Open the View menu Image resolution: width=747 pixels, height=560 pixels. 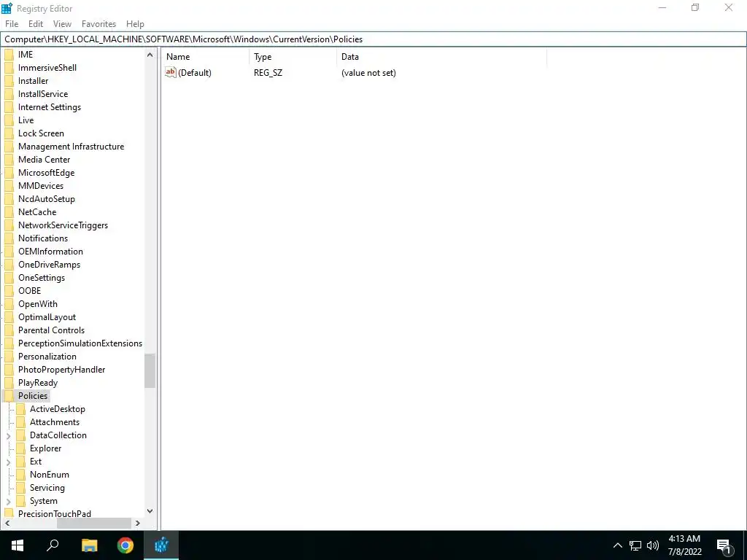coord(62,24)
